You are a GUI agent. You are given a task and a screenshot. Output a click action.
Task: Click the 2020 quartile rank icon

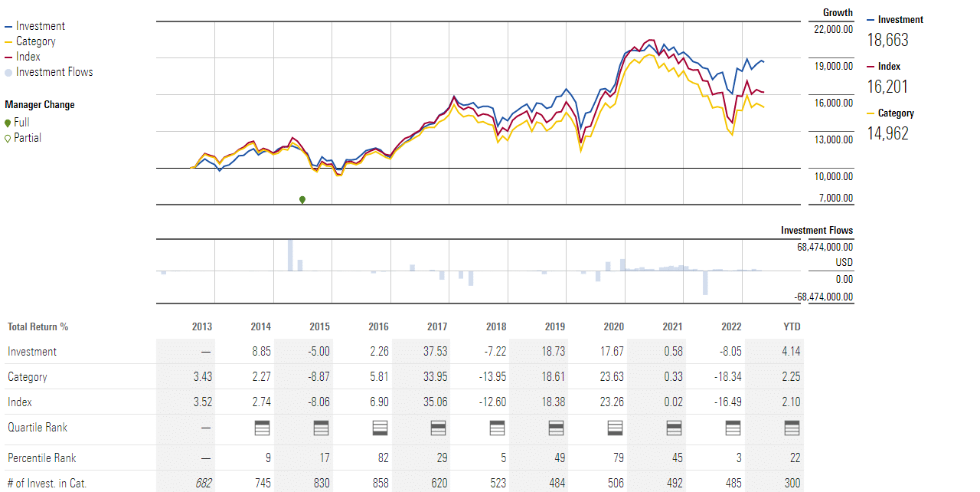pos(614,428)
